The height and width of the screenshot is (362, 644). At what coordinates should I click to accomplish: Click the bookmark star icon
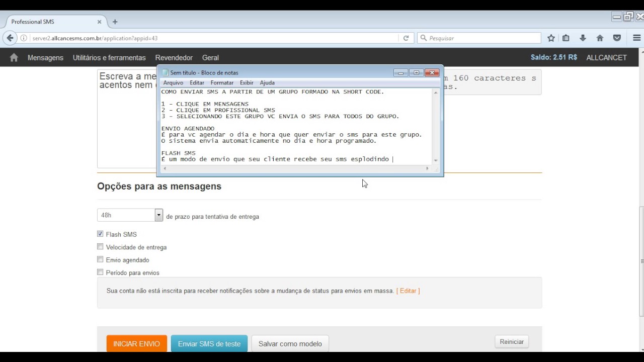pos(551,38)
